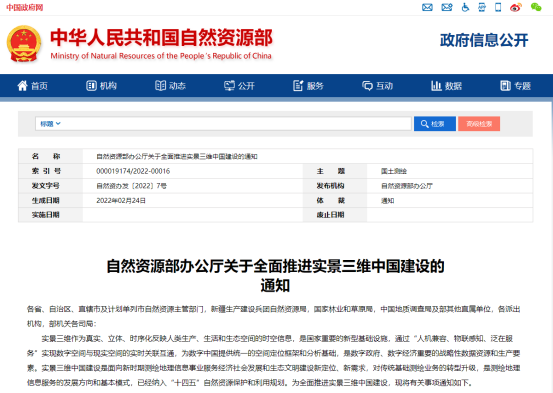Click the orange 高级检索 button
553x393 pixels.
click(479, 124)
